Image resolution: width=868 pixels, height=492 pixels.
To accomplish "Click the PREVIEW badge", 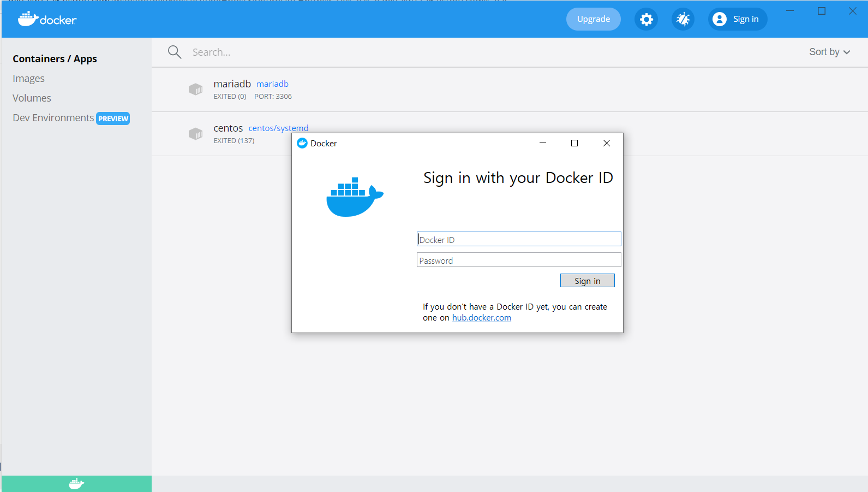I will (x=113, y=118).
